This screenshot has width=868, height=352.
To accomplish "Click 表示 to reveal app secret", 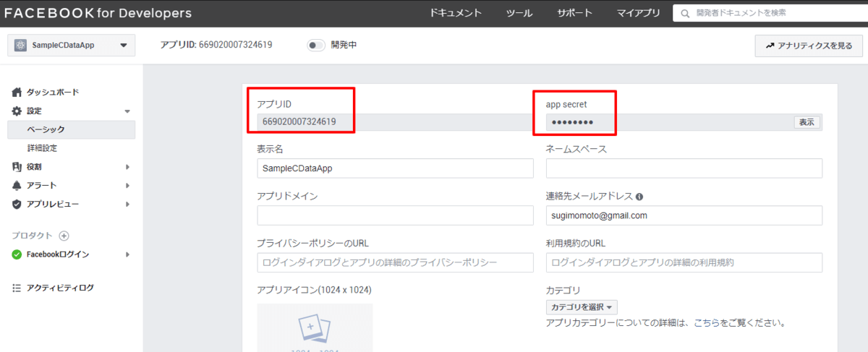I will click(x=807, y=122).
